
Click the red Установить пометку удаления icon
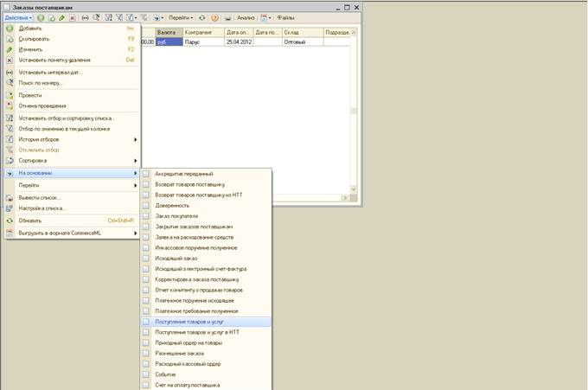(10, 60)
